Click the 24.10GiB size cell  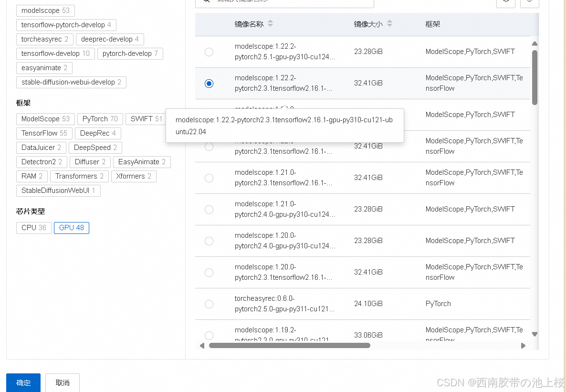368,304
